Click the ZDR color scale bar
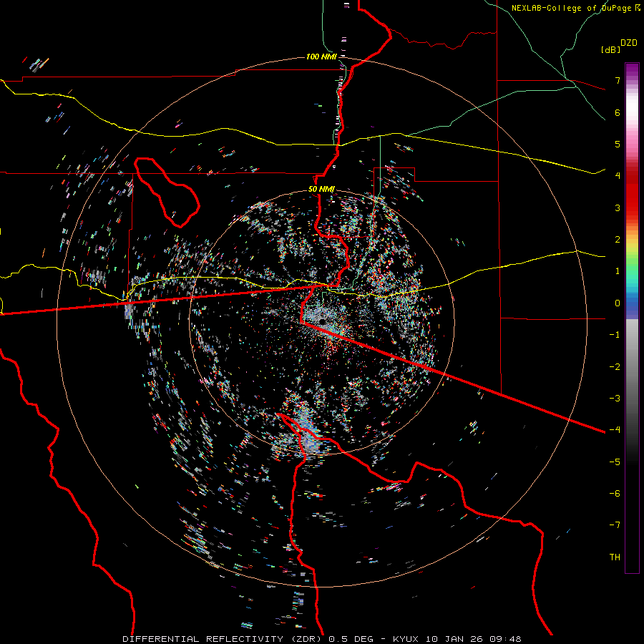The width and height of the screenshot is (644, 644). [x=632, y=318]
